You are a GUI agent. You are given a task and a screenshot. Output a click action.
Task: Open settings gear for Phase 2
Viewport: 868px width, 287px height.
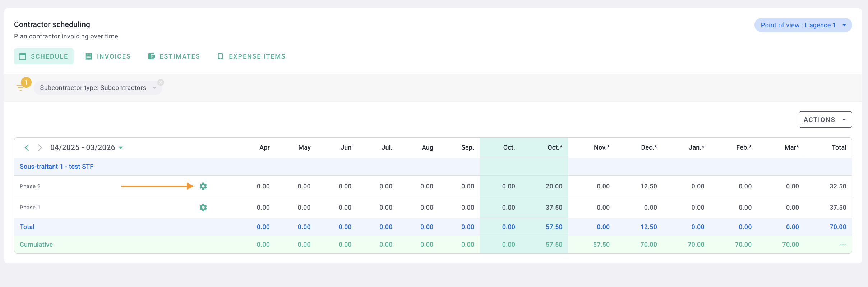(x=203, y=186)
